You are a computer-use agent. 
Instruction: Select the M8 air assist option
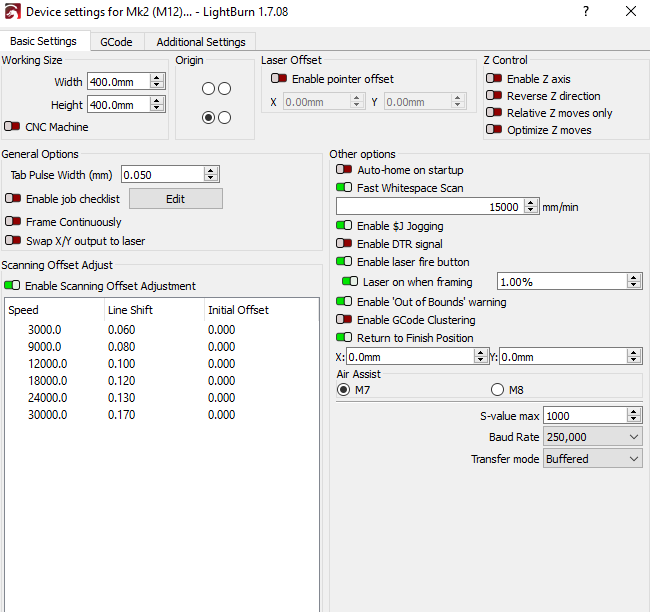tap(498, 390)
